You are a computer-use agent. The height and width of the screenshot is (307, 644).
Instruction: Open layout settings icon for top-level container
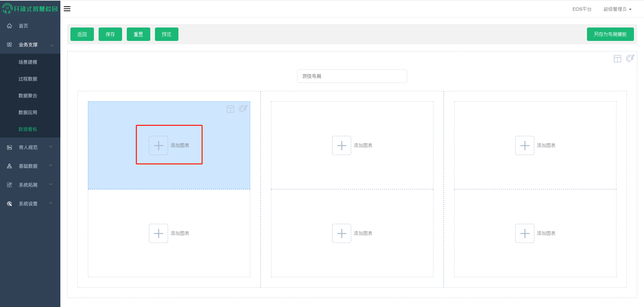coord(618,59)
